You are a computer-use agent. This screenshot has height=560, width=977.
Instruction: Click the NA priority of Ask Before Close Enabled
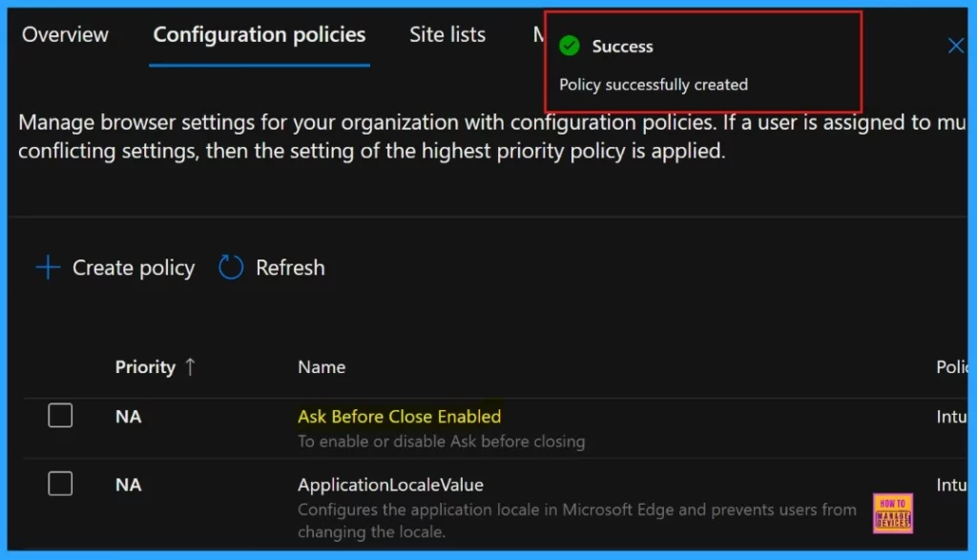click(129, 416)
